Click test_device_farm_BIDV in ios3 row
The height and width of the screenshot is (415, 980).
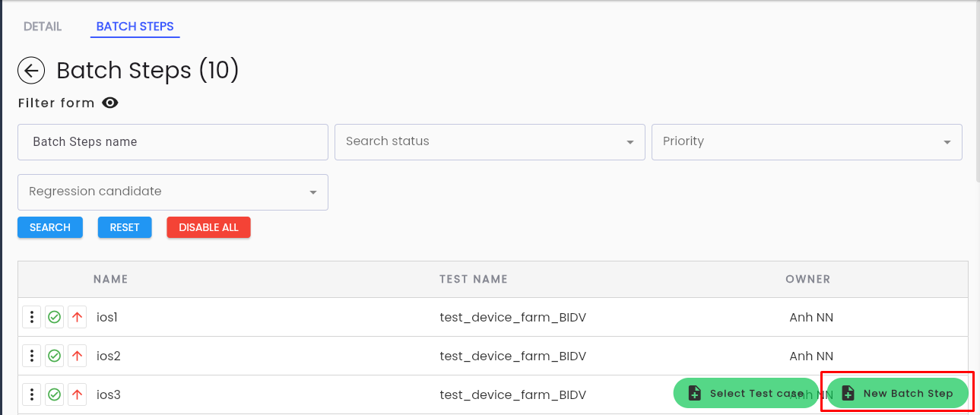(x=513, y=394)
